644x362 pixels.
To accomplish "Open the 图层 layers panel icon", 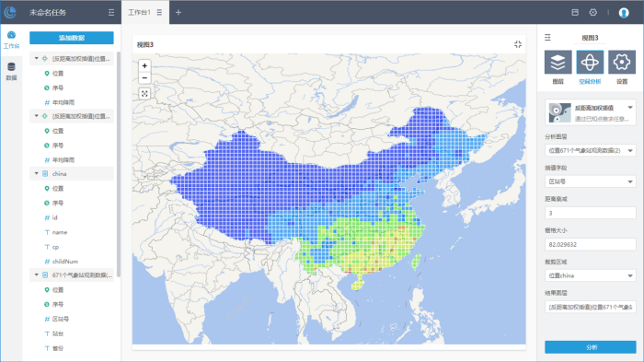I will point(558,62).
